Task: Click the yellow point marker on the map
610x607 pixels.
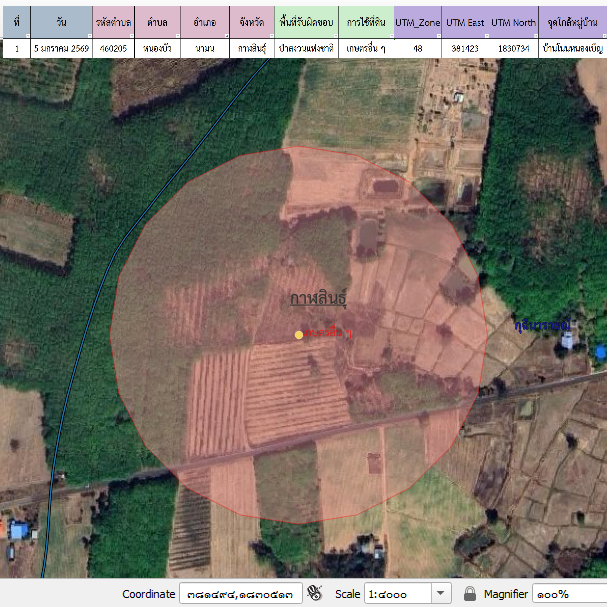Action: 298,334
